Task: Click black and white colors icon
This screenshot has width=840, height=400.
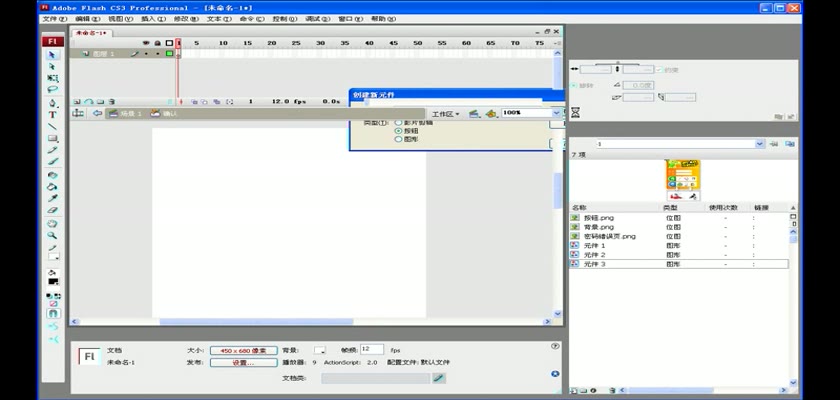Action: [x=50, y=296]
